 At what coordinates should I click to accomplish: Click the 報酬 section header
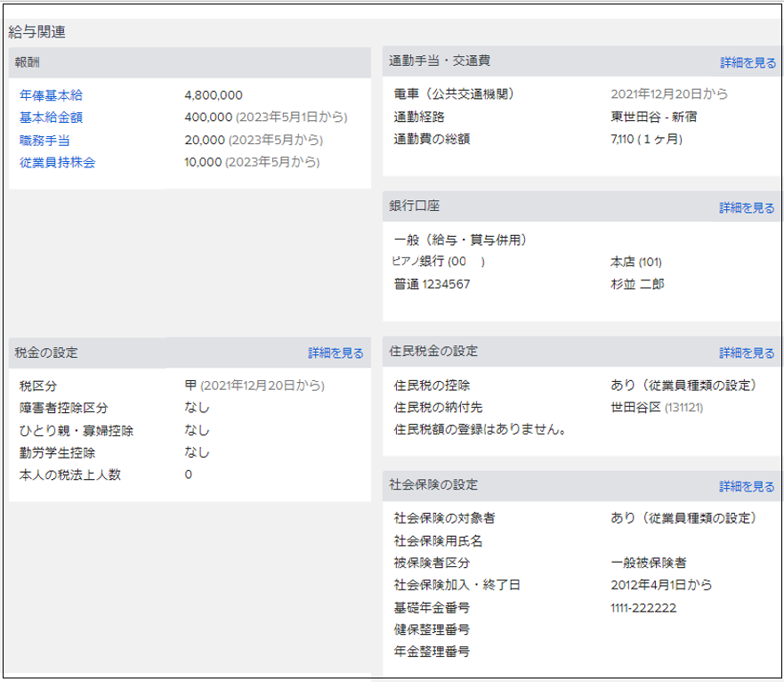pos(28,62)
